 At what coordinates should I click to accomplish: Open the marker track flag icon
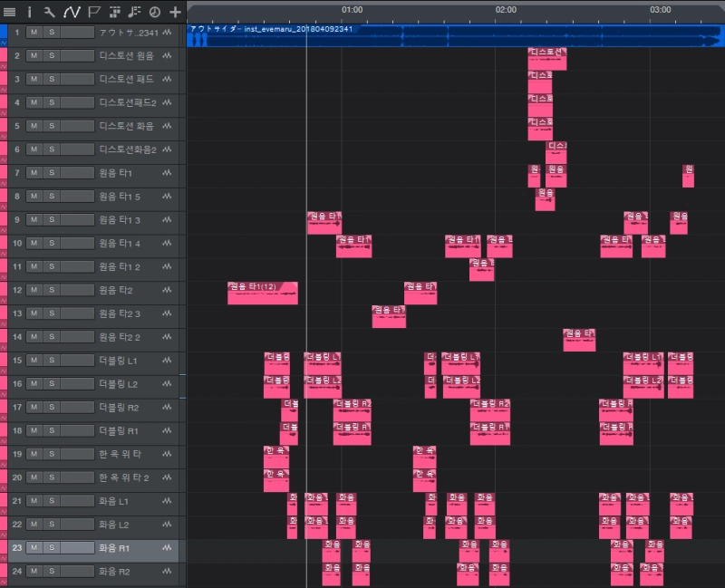click(x=93, y=12)
